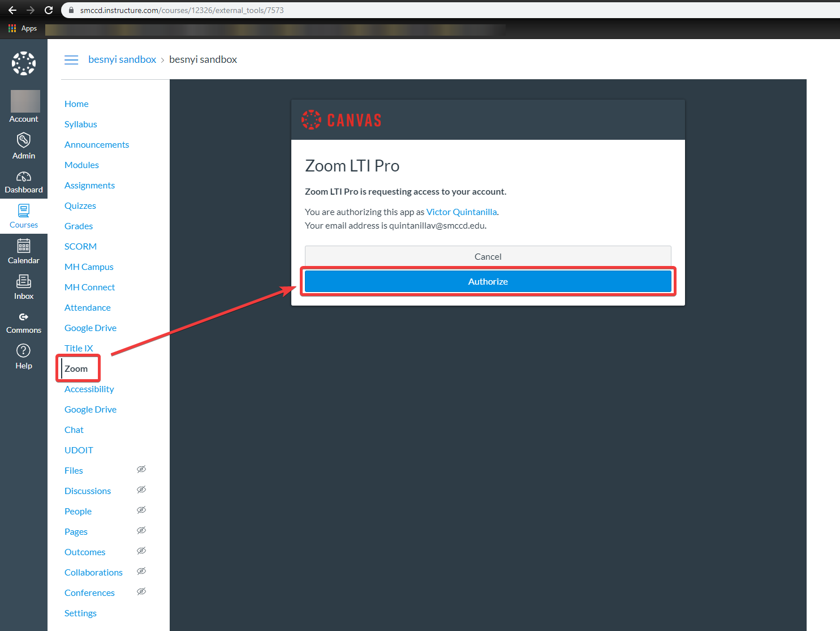Click the hidden-eye icon next to Conferences
This screenshot has width=840, height=631.
(141, 591)
